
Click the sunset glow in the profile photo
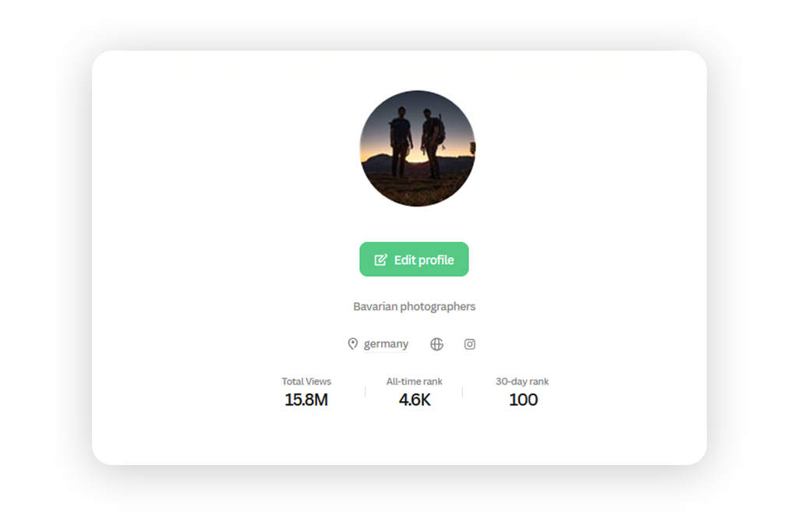pyautogui.click(x=418, y=156)
